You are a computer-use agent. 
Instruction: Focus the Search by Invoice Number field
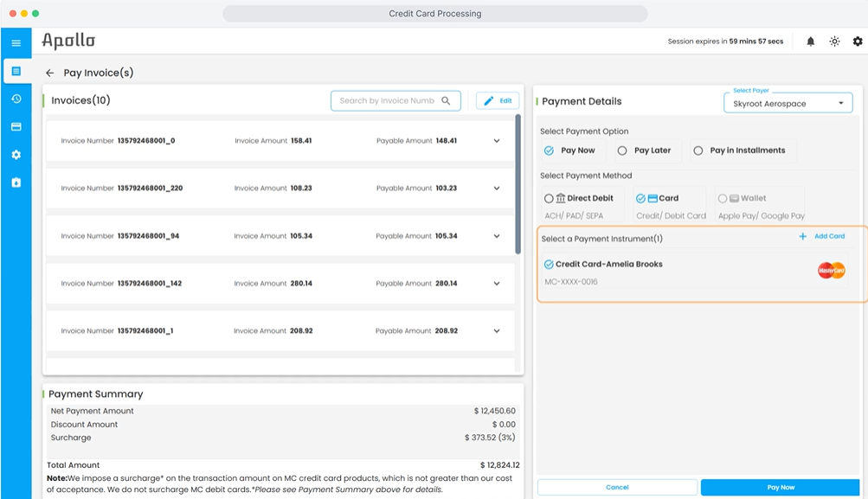click(x=387, y=101)
